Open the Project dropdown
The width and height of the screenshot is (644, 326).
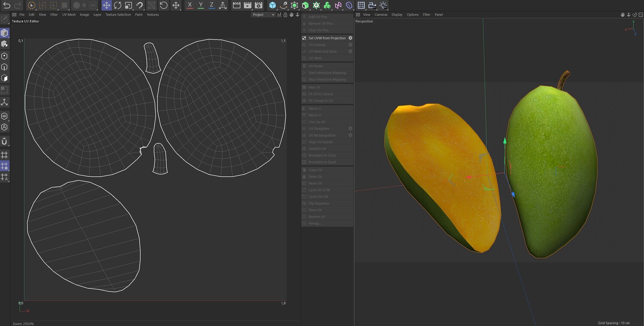263,15
